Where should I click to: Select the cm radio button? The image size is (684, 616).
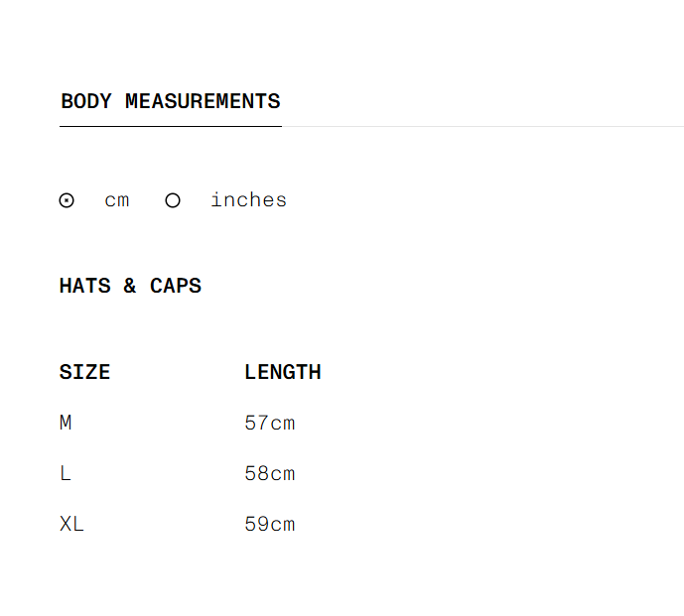pos(67,200)
